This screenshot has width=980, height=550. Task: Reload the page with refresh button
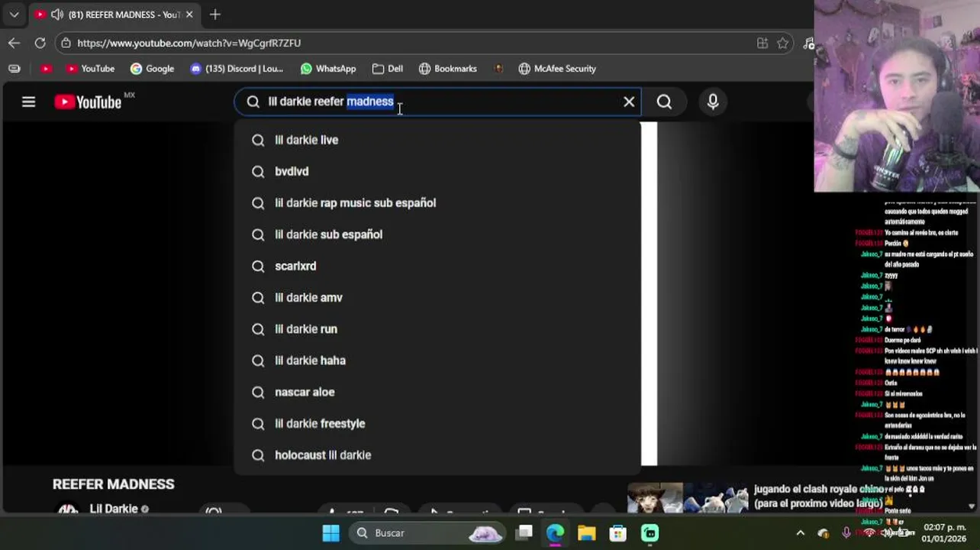40,43
